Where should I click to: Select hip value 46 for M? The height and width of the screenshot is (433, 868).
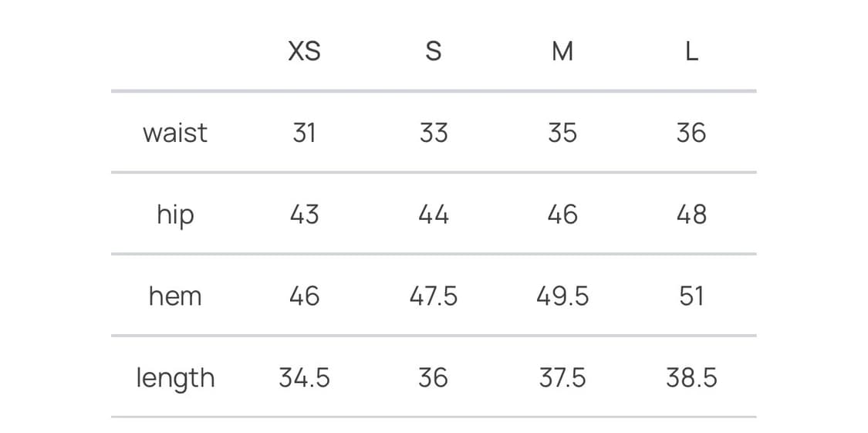[562, 215]
